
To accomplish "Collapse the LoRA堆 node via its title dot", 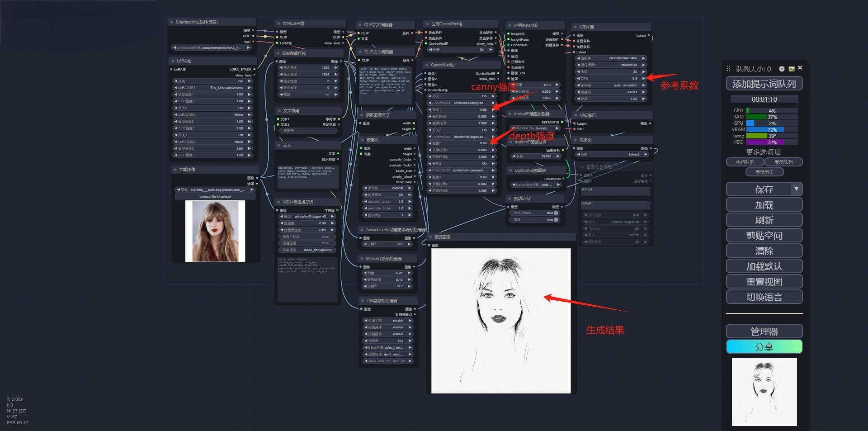I will (x=172, y=61).
